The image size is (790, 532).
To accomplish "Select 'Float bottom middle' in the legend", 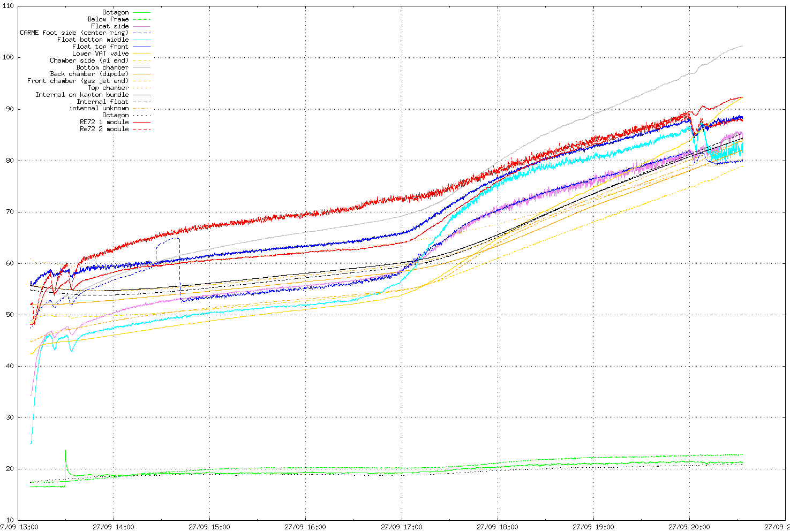I will point(93,40).
